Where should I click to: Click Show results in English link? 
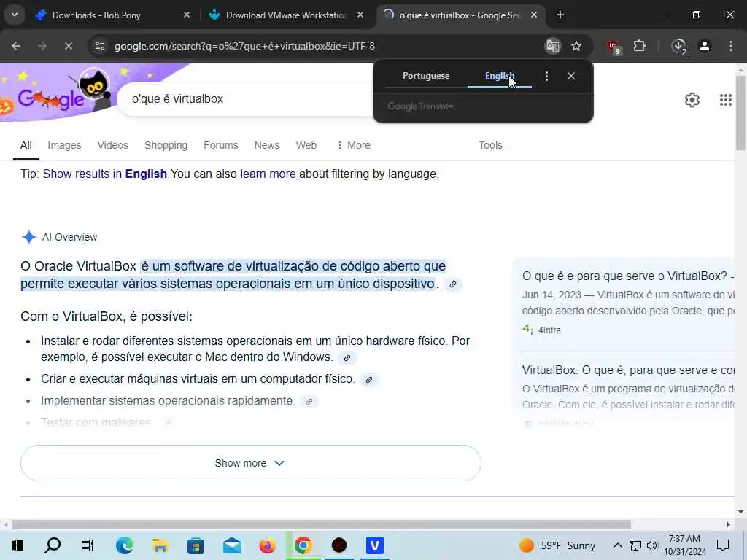point(105,174)
